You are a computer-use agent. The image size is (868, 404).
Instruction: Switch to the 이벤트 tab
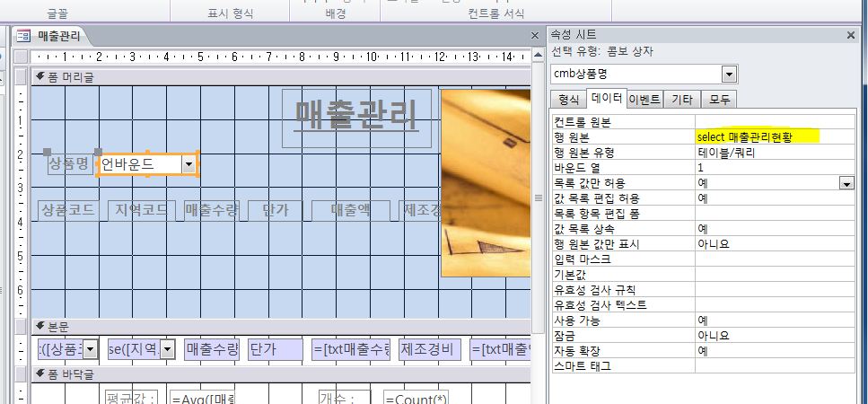click(644, 100)
